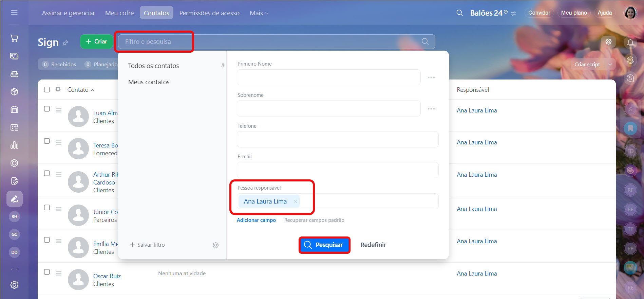Image resolution: width=644 pixels, height=299 pixels.
Task: Check the Emília contact row checkbox
Action: pyautogui.click(x=47, y=240)
